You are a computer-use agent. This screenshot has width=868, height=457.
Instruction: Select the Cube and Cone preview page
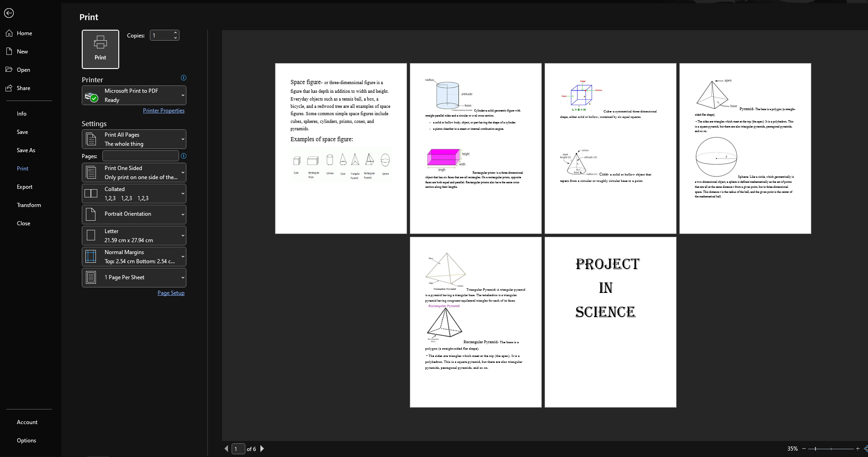tap(610, 149)
